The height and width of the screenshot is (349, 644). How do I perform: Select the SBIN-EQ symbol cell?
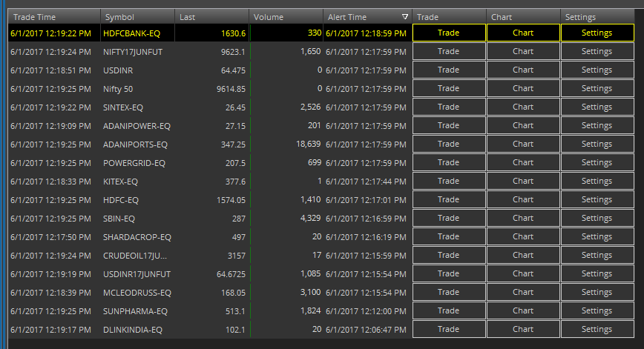click(x=137, y=219)
